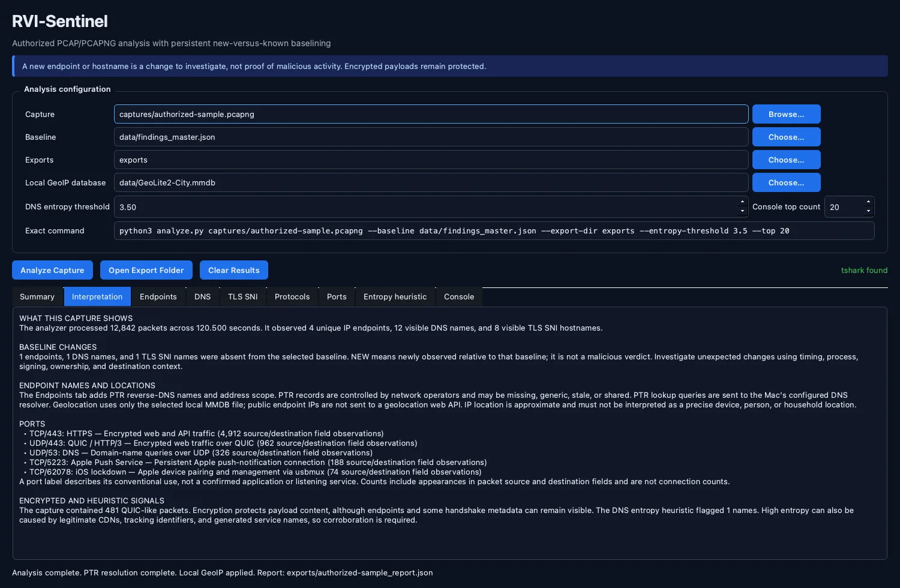Click the 'Analysis configuration' group title

click(x=67, y=89)
